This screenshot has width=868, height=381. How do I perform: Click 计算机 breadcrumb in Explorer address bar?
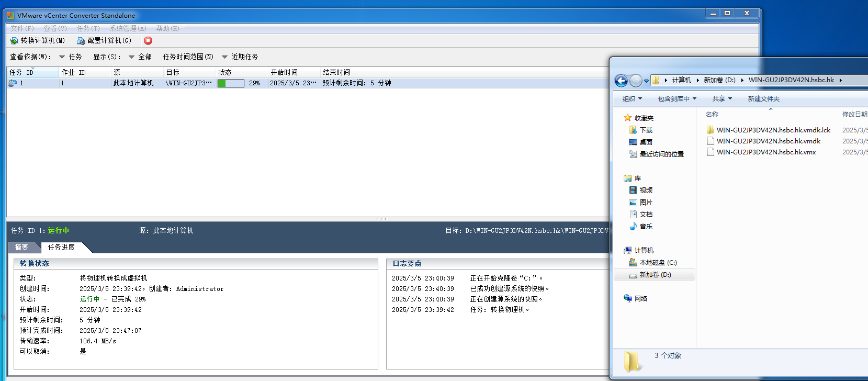[x=681, y=80]
